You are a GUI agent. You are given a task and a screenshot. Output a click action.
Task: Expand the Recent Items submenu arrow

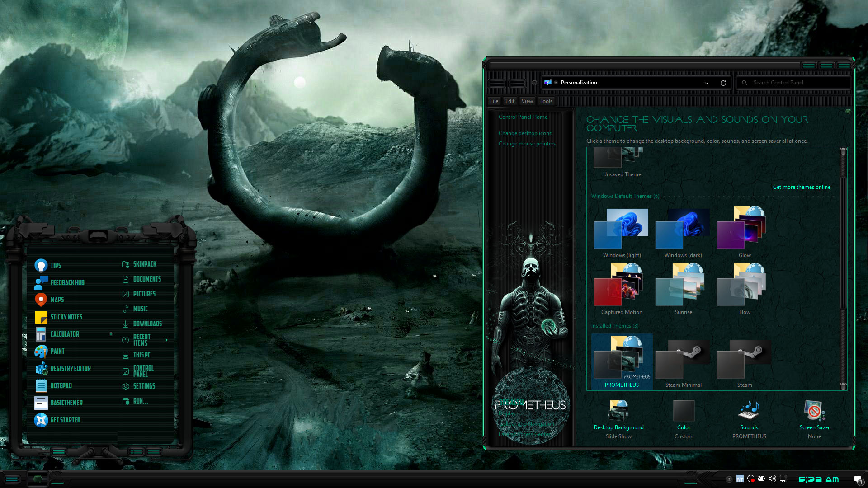click(167, 340)
